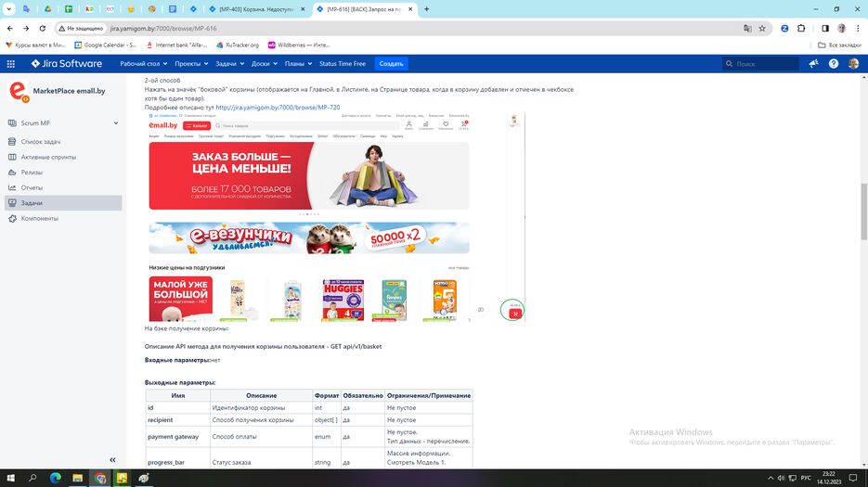Open Google Calendar bookmark
This screenshot has height=487, width=868.
tap(106, 45)
